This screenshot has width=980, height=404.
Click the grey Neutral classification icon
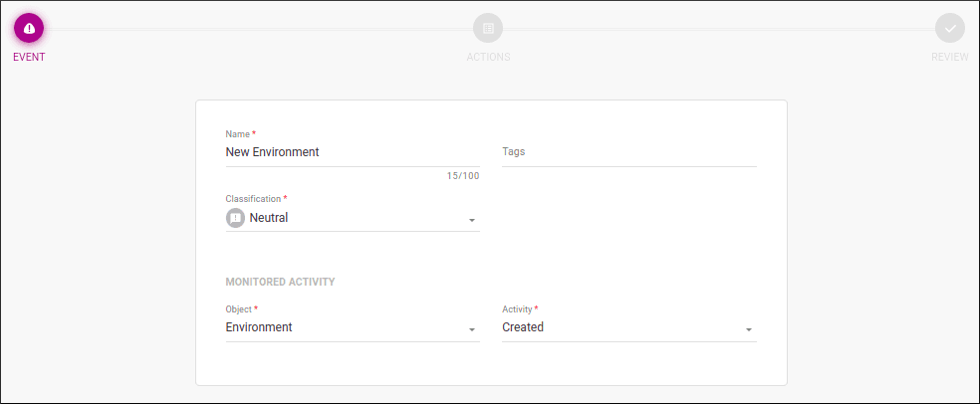coord(236,218)
